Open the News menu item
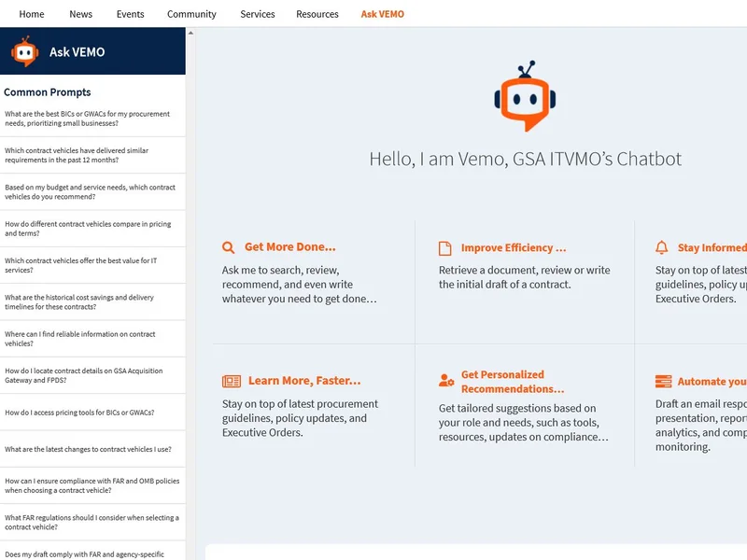Viewport: 747px width, 560px height. (x=81, y=14)
